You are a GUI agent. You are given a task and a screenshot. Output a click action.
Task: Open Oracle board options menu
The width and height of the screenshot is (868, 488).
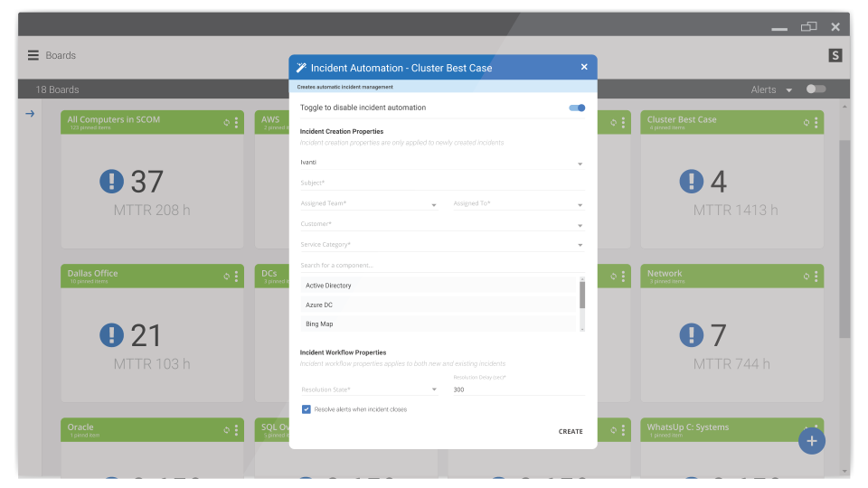coord(236,430)
